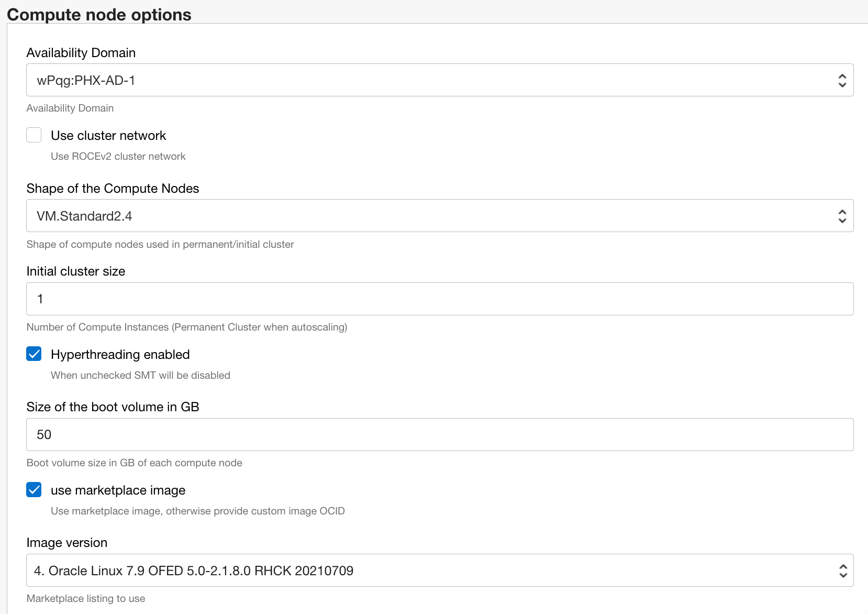The height and width of the screenshot is (614, 868).
Task: Click the Compute node options heading
Action: (99, 14)
